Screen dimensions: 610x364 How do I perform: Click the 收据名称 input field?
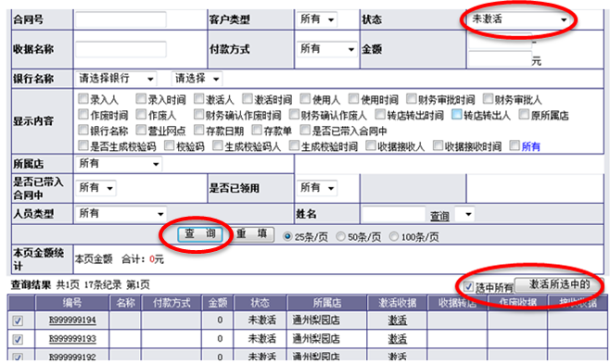[x=121, y=49]
